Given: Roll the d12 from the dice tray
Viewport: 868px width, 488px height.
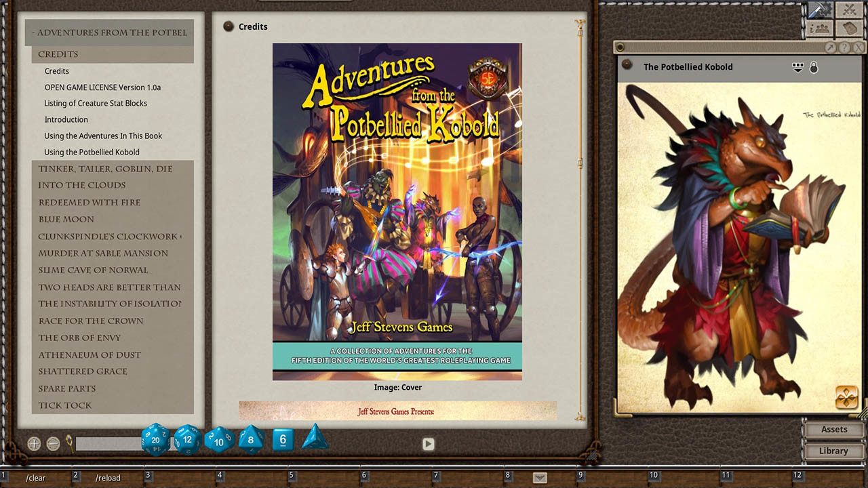Looking at the screenshot, I should tap(186, 439).
